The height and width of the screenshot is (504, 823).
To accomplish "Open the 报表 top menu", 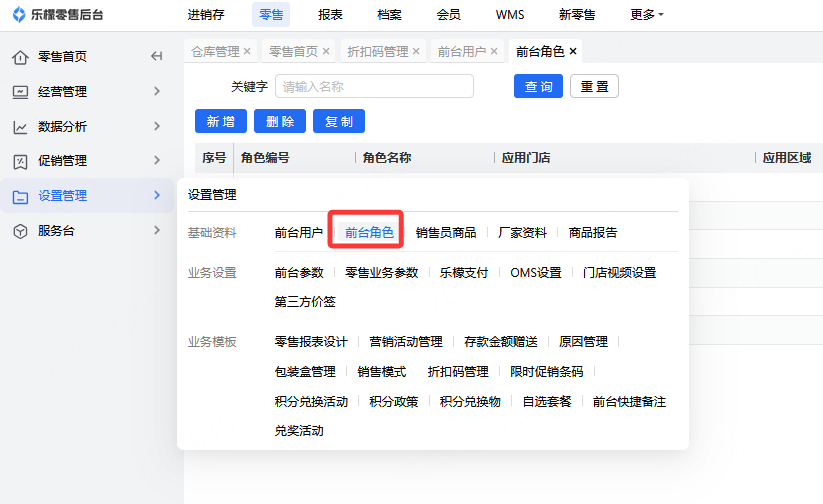I will coord(330,15).
